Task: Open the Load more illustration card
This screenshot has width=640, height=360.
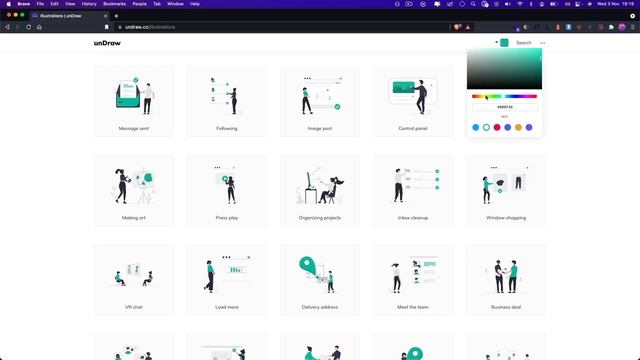Action: point(227,280)
